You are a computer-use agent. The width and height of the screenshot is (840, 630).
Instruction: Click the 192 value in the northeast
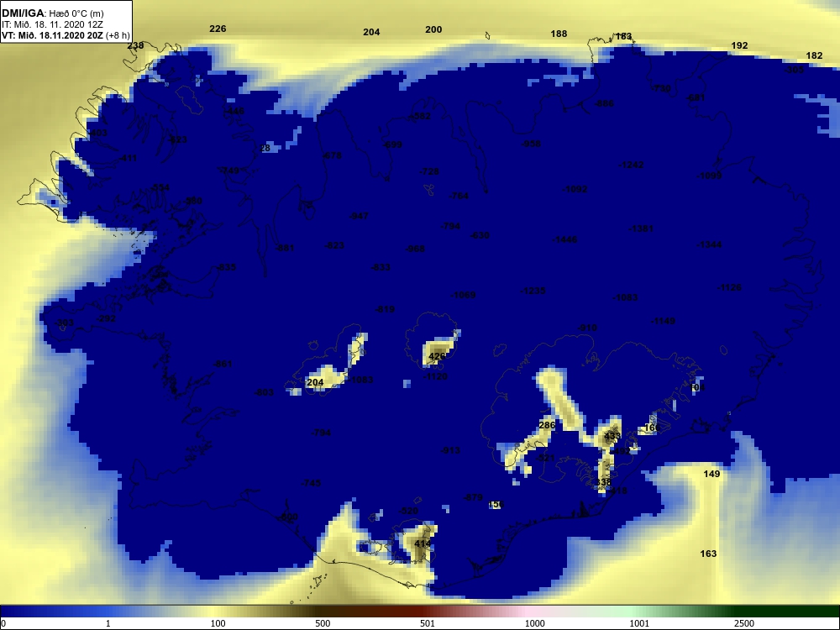(x=739, y=45)
